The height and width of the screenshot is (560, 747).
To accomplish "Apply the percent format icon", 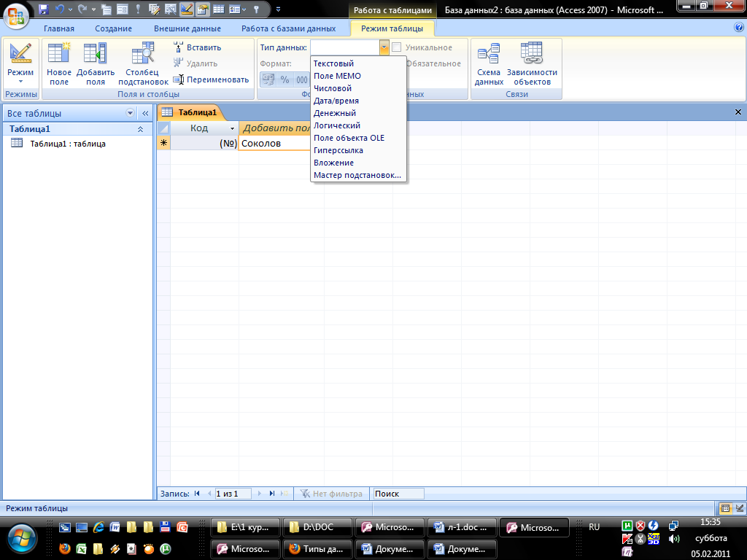I will click(285, 79).
